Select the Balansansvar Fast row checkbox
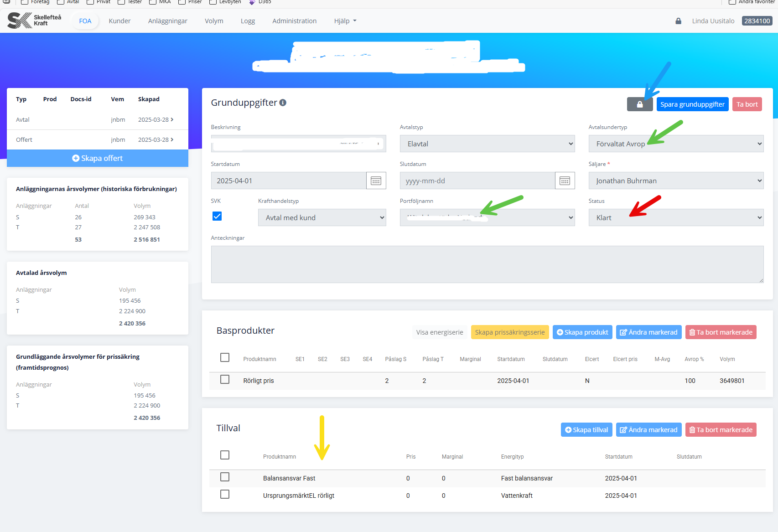 pyautogui.click(x=225, y=477)
